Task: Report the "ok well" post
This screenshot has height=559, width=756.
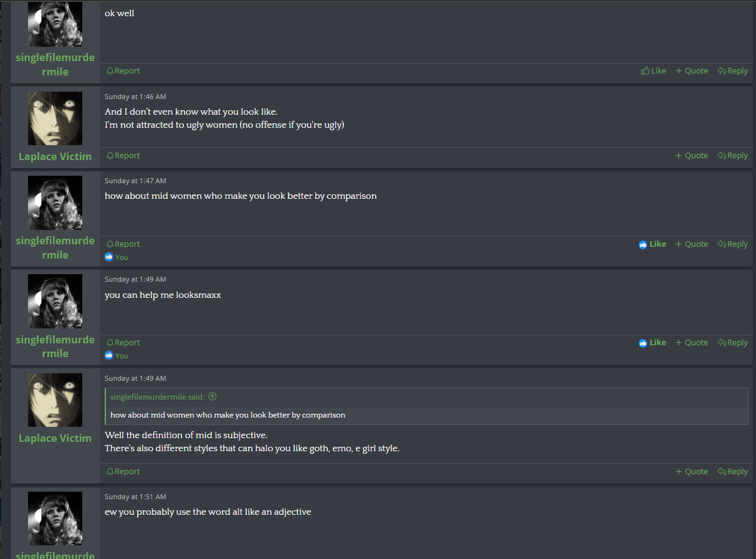Action: point(123,71)
